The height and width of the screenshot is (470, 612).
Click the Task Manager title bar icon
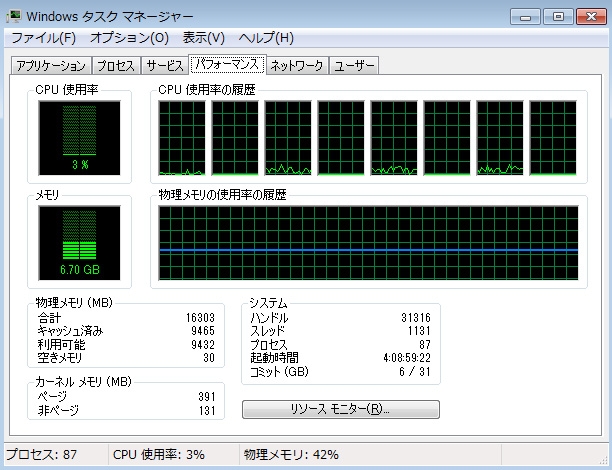(14, 16)
